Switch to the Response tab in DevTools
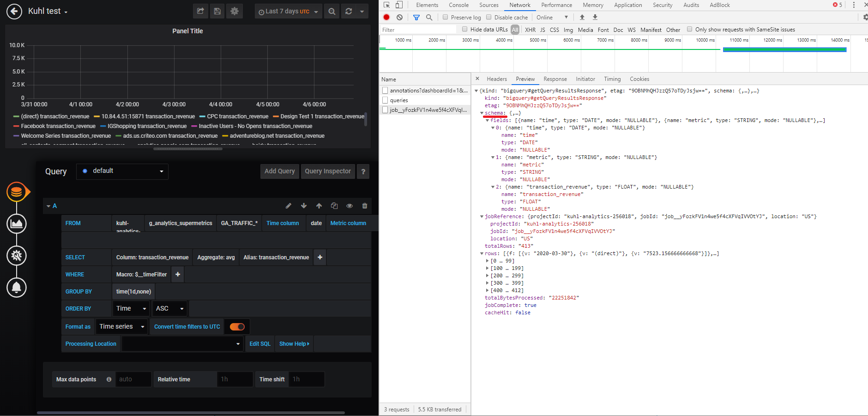This screenshot has height=416, width=868. point(555,79)
